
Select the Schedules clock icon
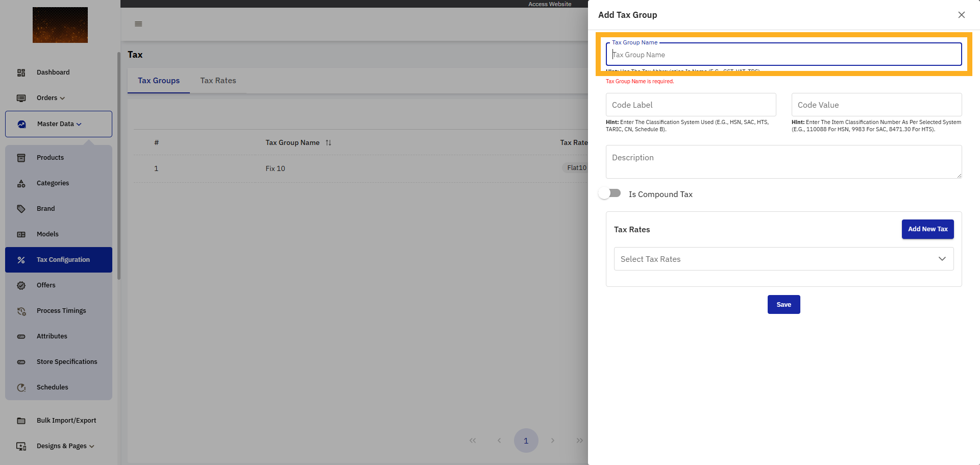(x=21, y=387)
